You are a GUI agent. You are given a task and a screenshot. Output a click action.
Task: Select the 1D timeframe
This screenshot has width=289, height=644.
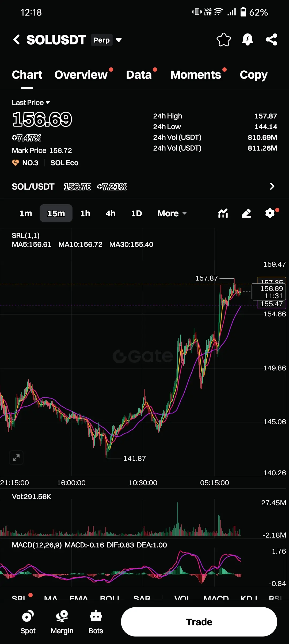coord(136,213)
